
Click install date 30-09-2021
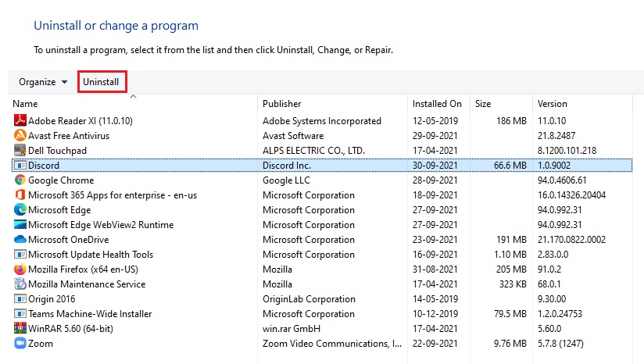(435, 166)
